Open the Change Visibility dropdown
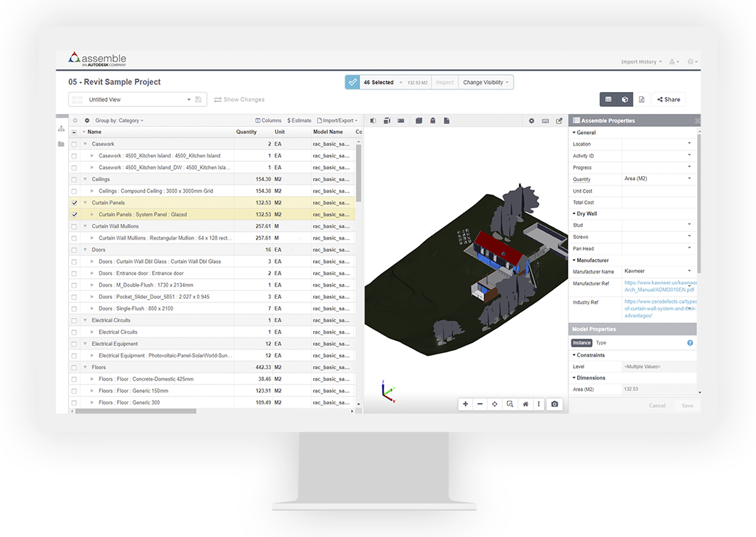Viewport: 756px width, 537px height. point(486,83)
